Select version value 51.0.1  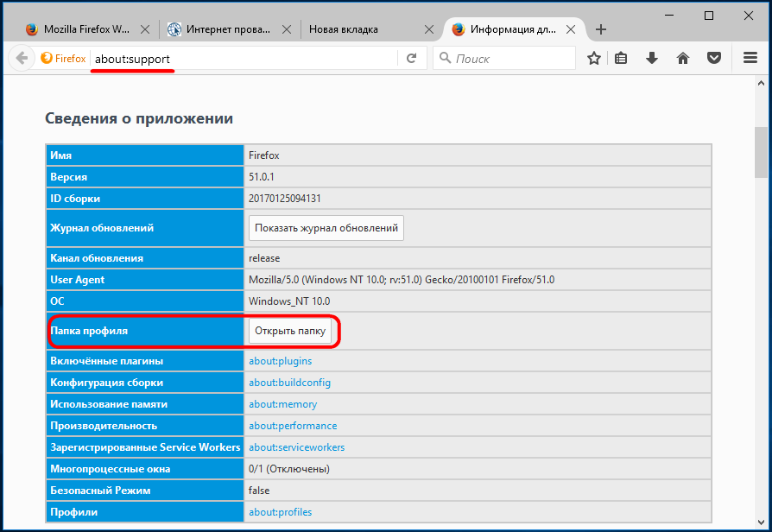[x=262, y=177]
